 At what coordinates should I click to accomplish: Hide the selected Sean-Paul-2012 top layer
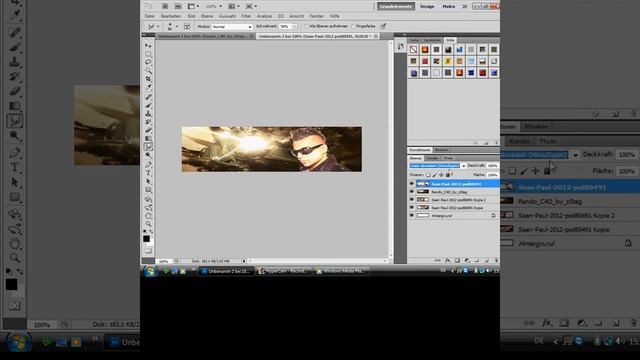click(411, 184)
